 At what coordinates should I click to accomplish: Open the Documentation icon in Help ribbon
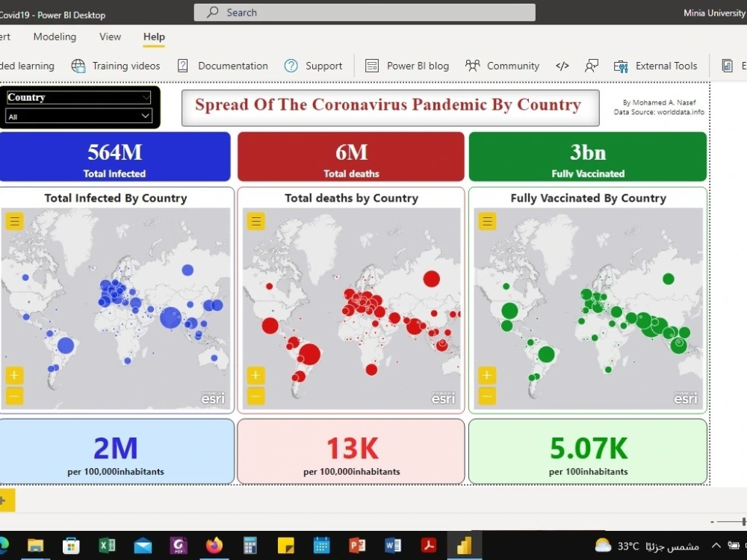[183, 66]
